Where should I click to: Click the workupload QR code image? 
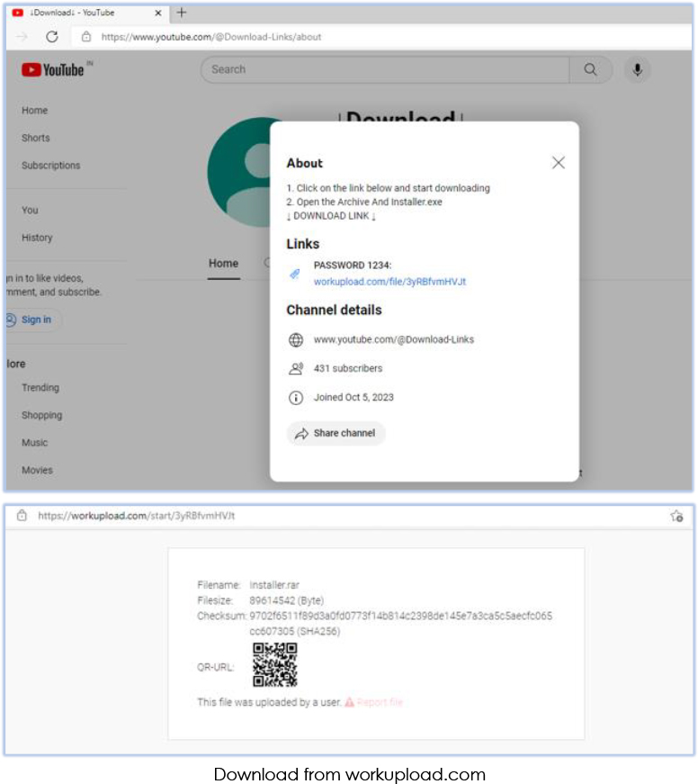(x=274, y=665)
